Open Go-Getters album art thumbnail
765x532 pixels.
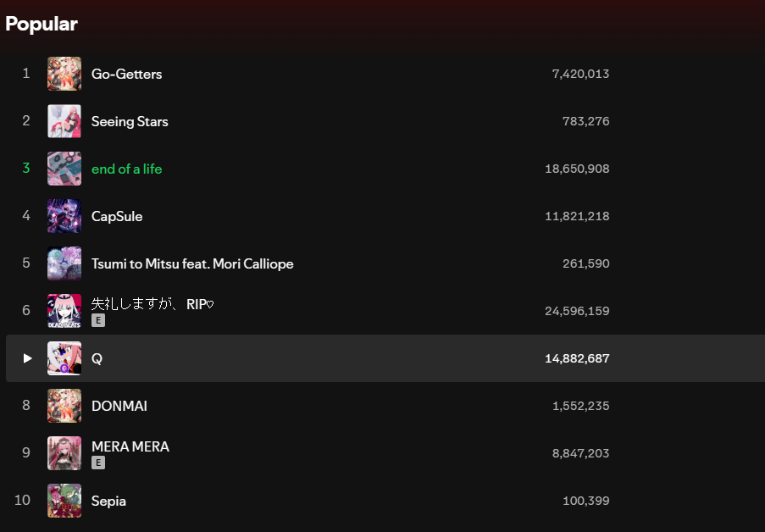click(64, 74)
